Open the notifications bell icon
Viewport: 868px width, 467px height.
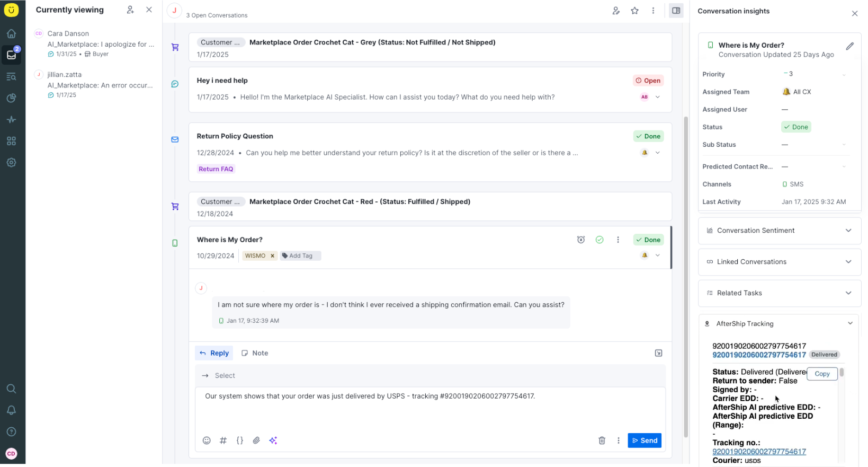click(x=11, y=410)
